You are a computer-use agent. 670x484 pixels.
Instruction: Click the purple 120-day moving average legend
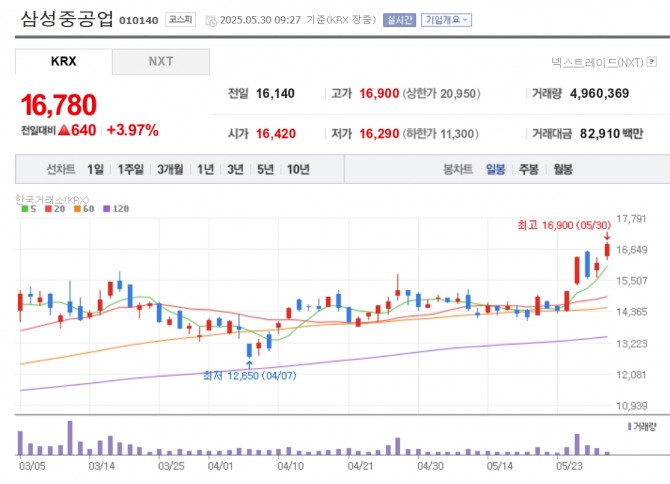point(116,209)
